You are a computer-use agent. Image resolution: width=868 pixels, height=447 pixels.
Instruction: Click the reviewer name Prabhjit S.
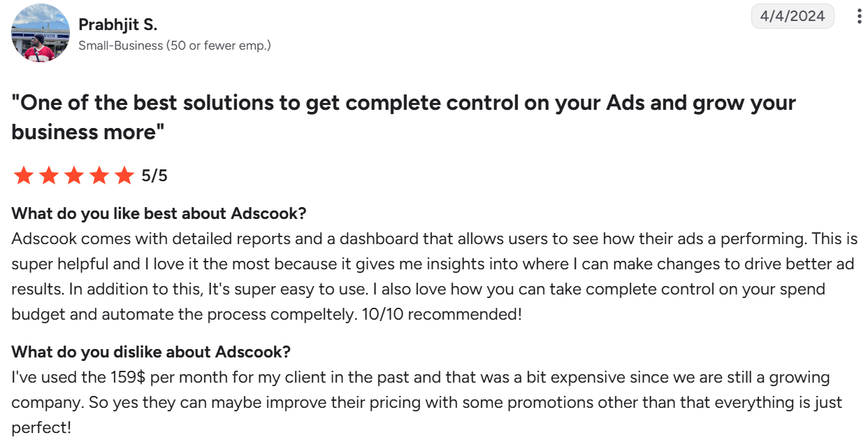pos(118,24)
